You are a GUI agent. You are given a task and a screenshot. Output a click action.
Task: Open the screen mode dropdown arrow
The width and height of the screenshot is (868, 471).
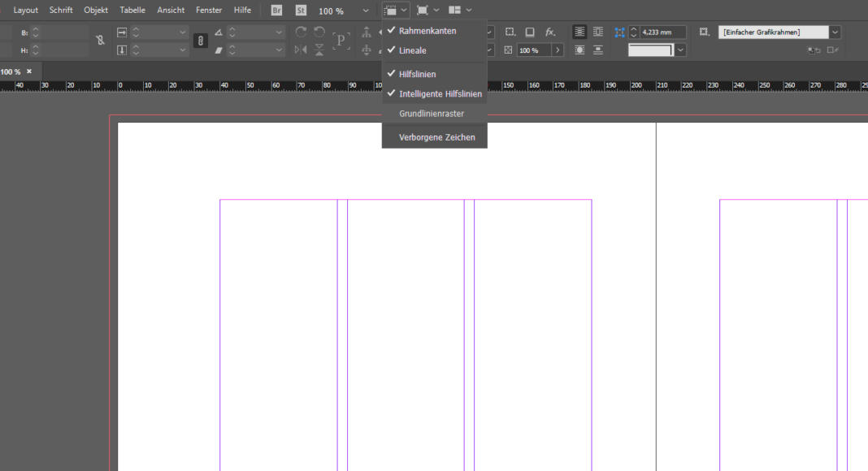(x=436, y=11)
